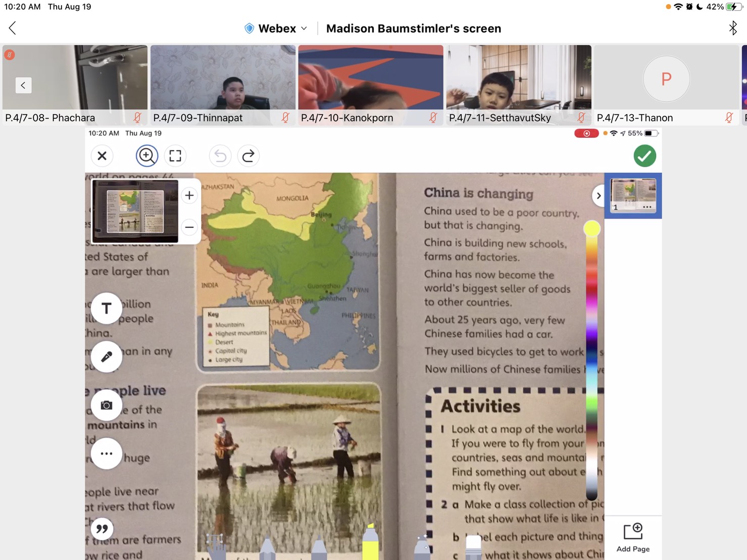Open the camera tool

107,405
